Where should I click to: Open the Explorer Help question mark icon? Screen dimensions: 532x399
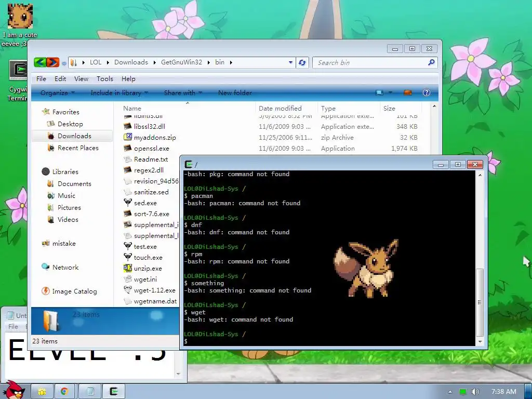pos(426,92)
